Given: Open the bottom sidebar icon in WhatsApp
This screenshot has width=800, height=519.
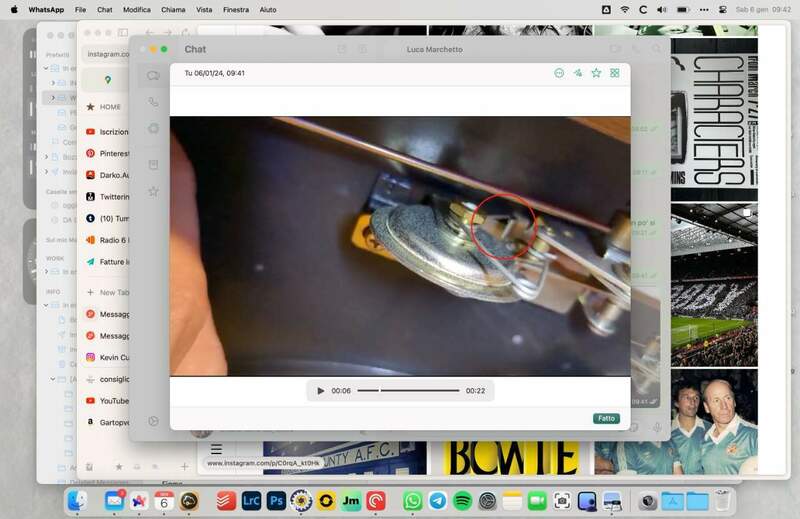Looking at the screenshot, I should coord(153,421).
